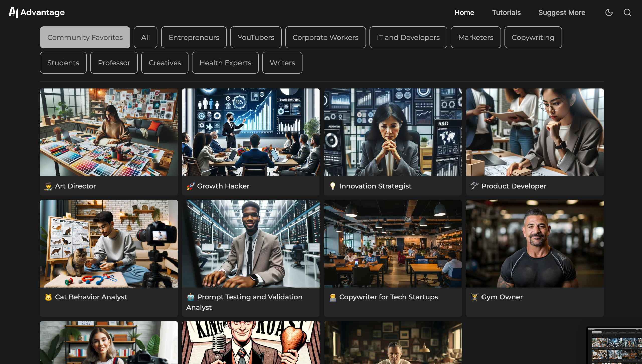
Task: Open the Cat Behavior Analyst card image
Action: coord(109,243)
